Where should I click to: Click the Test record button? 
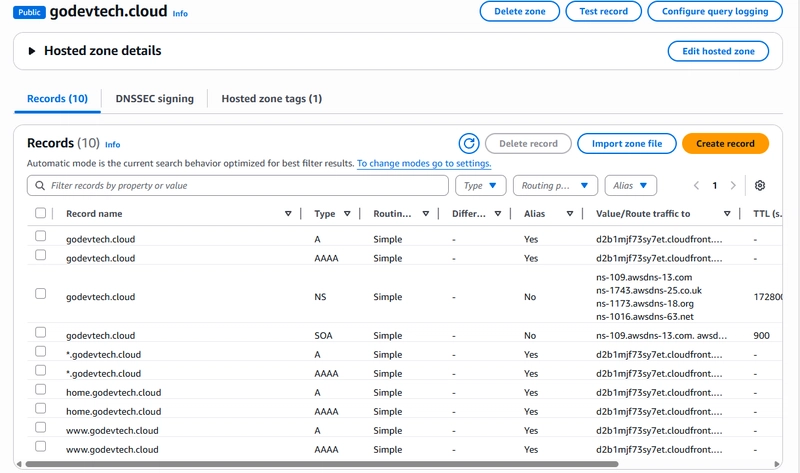tap(604, 11)
